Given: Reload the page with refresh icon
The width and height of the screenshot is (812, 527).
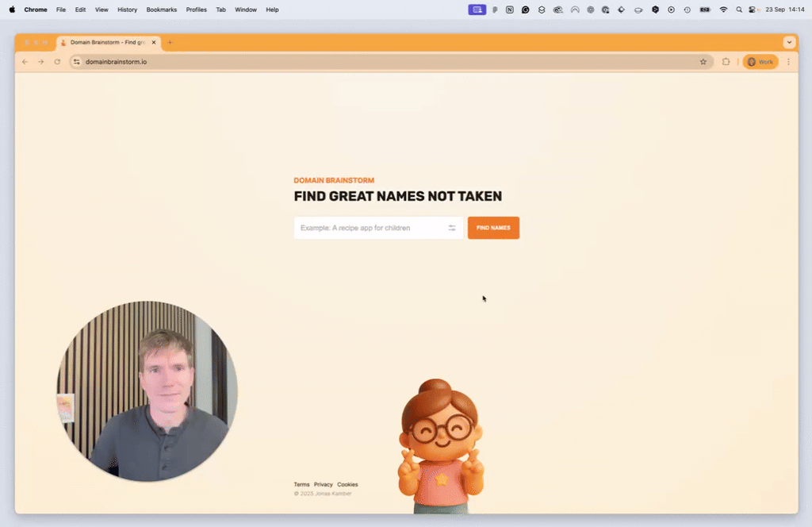Looking at the screenshot, I should 57,62.
